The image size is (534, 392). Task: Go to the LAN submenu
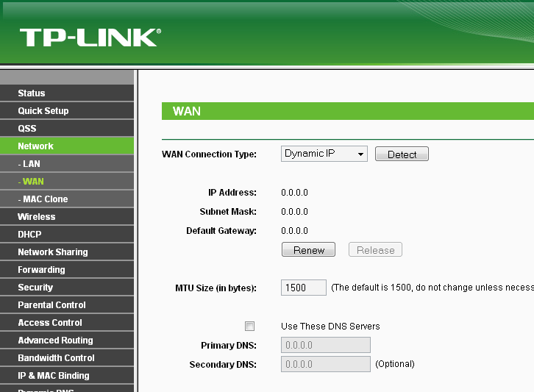[x=67, y=164]
